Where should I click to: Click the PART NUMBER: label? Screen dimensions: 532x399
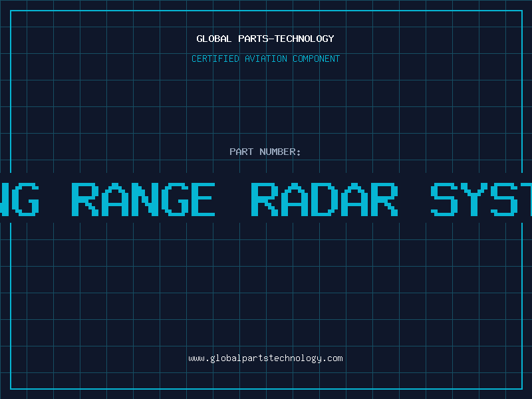(x=265, y=152)
